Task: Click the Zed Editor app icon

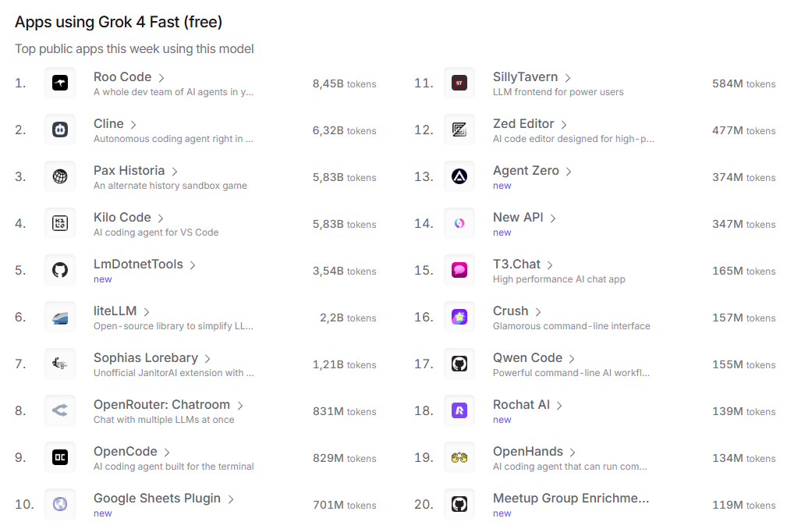Action: click(x=459, y=130)
